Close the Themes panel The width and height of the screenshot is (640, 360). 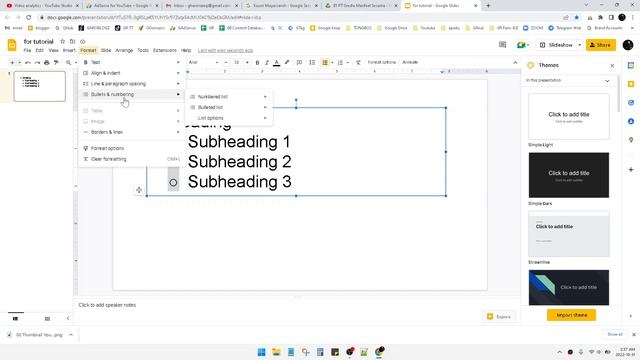[612, 66]
